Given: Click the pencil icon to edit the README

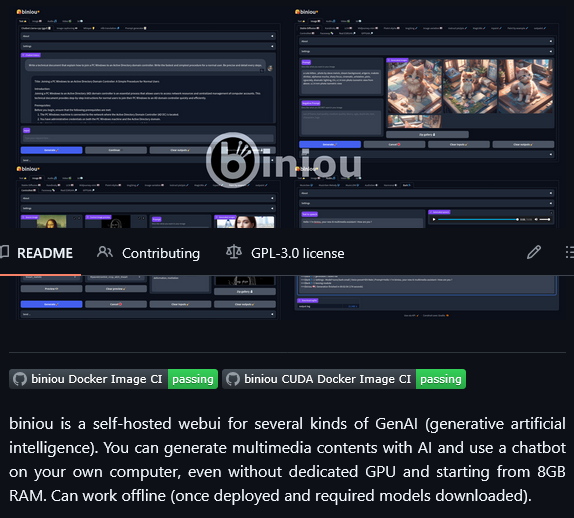Looking at the screenshot, I should point(533,252).
